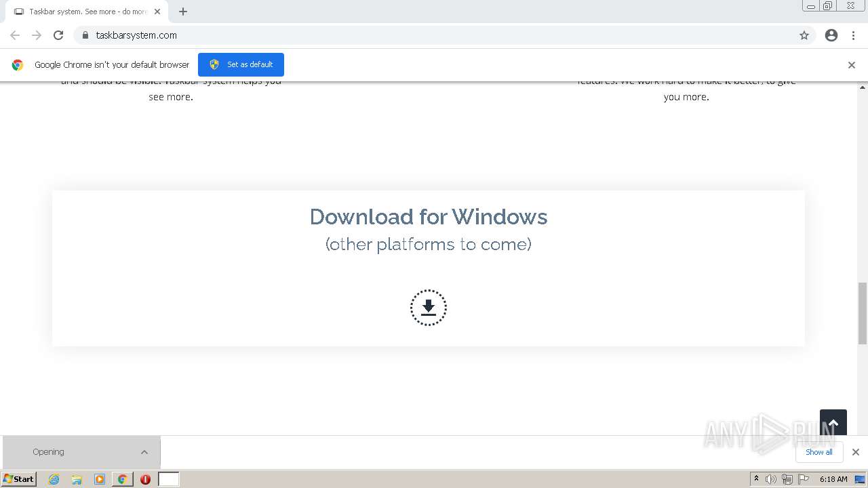Click the circular download icon
868x488 pixels.
click(x=429, y=308)
